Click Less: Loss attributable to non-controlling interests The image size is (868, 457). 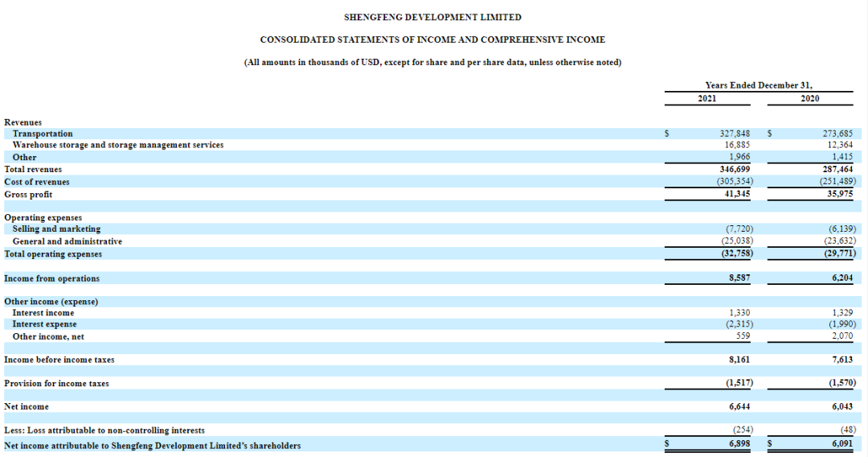[x=104, y=430]
